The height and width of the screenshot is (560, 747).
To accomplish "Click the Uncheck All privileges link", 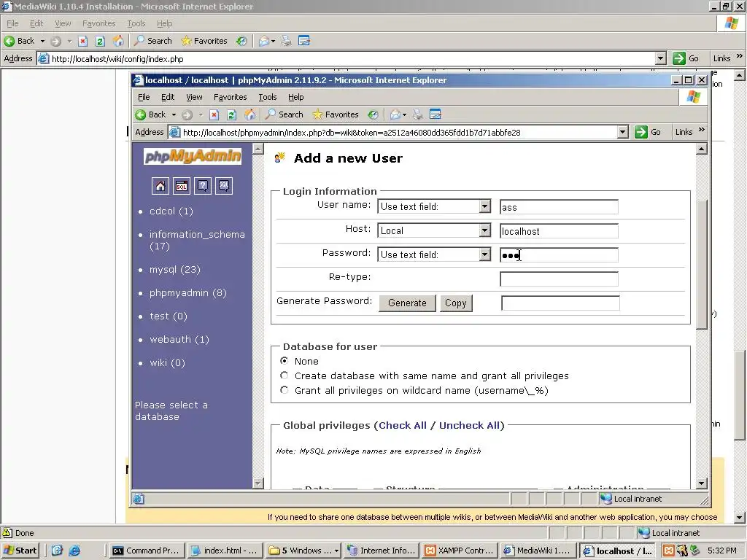I will click(x=470, y=425).
